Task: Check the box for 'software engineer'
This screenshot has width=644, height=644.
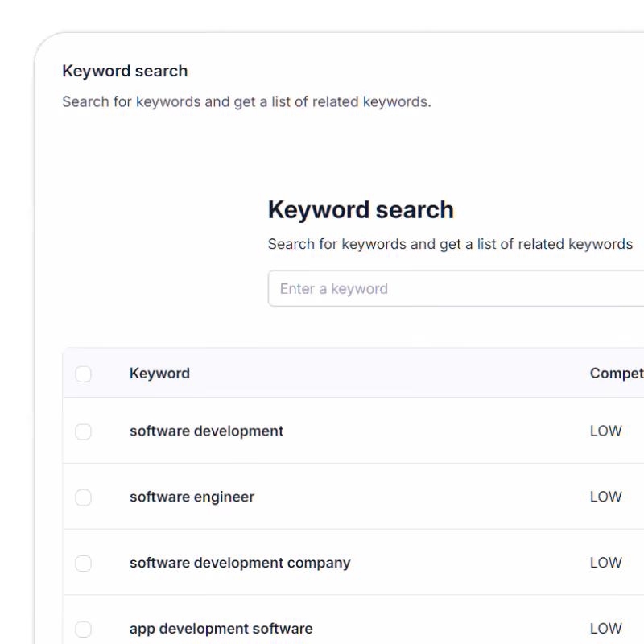Action: click(84, 497)
